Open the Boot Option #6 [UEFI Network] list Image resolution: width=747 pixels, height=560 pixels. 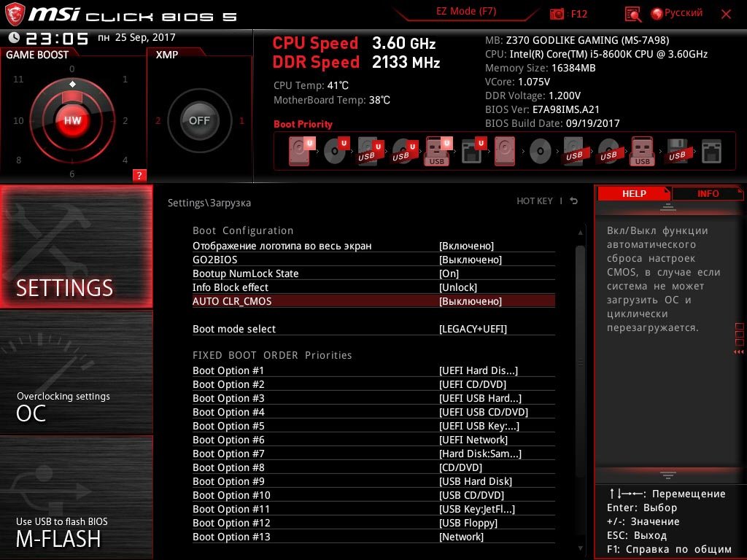(473, 440)
